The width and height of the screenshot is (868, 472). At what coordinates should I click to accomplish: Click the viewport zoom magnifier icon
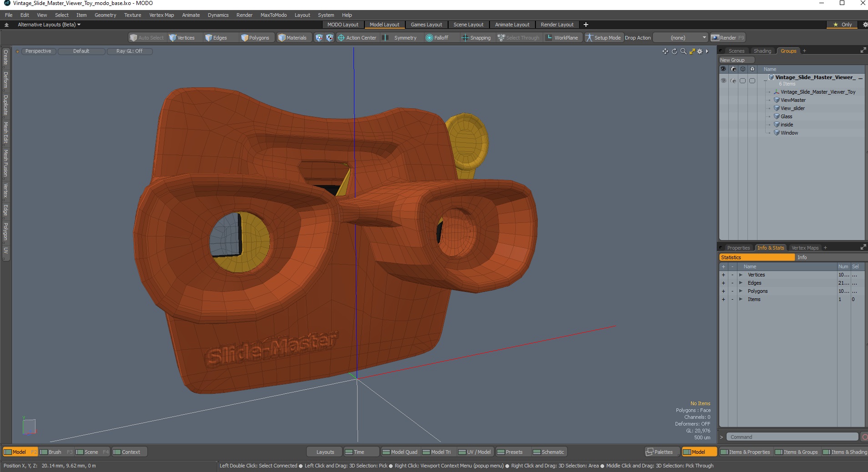(683, 51)
